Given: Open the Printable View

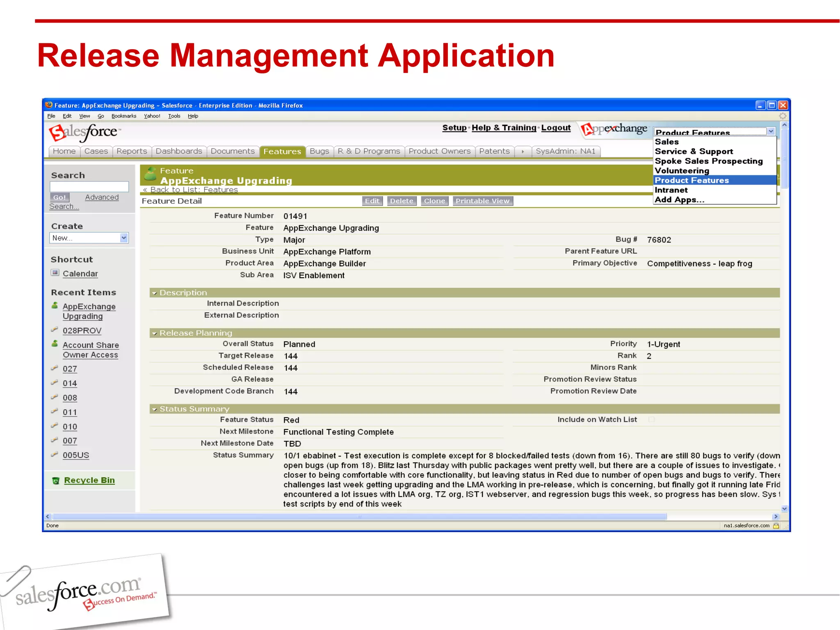Looking at the screenshot, I should (482, 201).
